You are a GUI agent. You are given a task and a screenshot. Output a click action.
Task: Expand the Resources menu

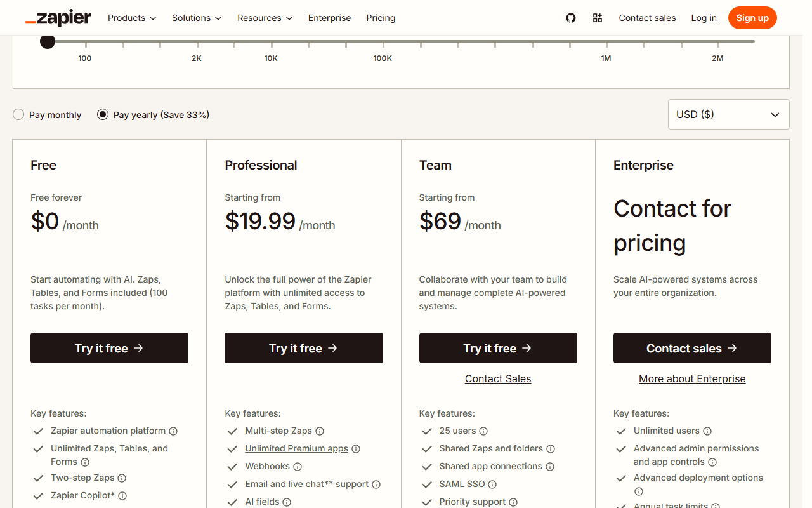(x=265, y=18)
